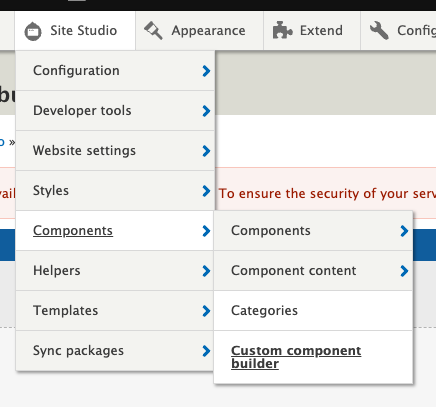The height and width of the screenshot is (407, 436).
Task: Click the Configuration wrench icon in toolbar
Action: (379, 30)
